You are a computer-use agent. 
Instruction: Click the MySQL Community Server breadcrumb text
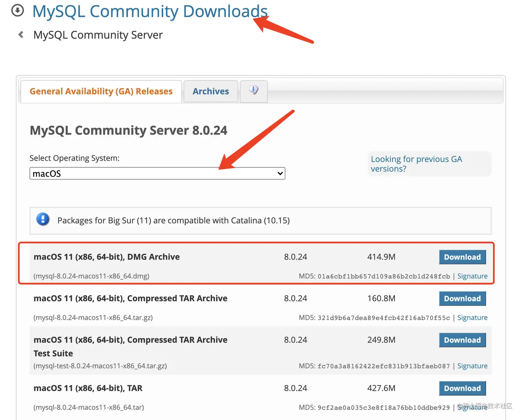[98, 35]
